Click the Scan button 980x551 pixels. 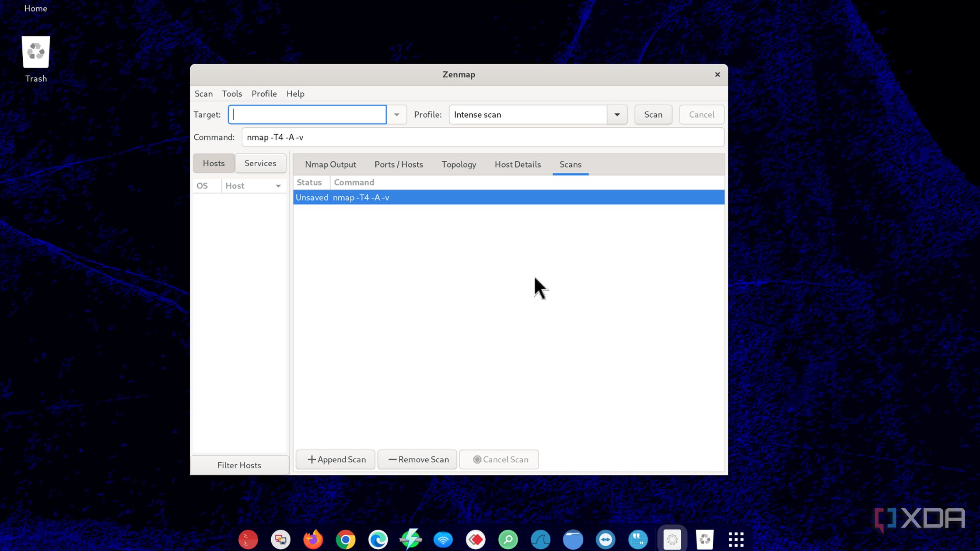coord(653,115)
